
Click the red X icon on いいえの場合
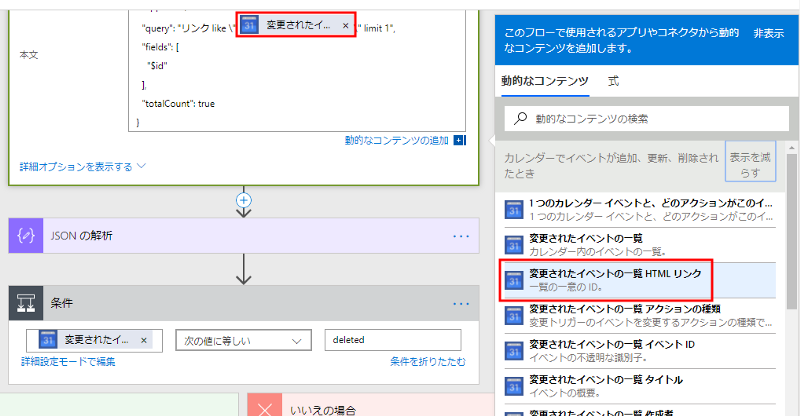pyautogui.click(x=264, y=409)
